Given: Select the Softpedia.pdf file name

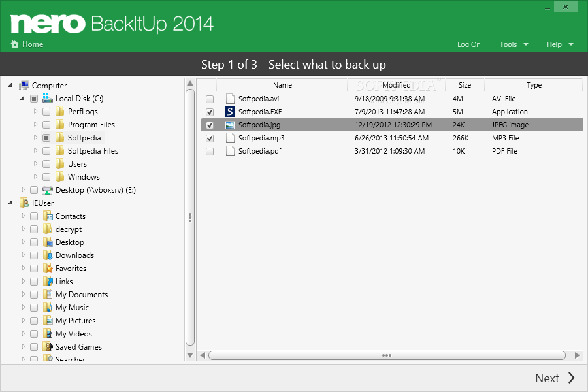Looking at the screenshot, I should [260, 151].
